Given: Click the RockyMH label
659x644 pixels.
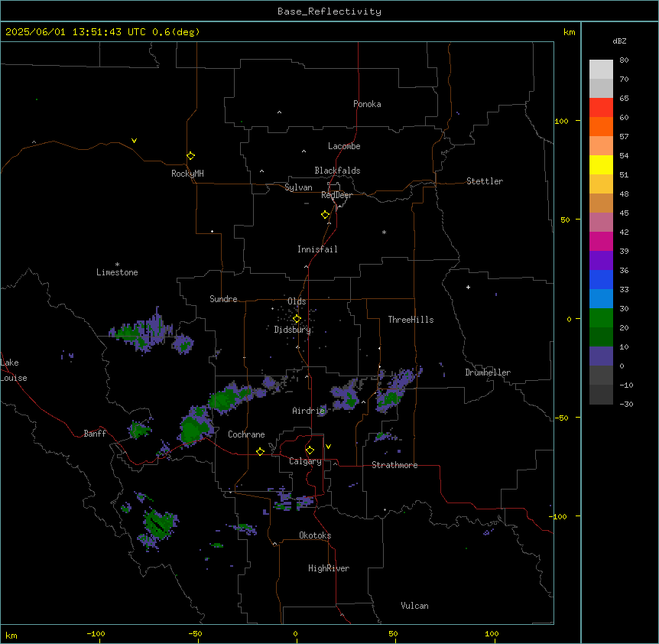Looking at the screenshot, I should (187, 174).
